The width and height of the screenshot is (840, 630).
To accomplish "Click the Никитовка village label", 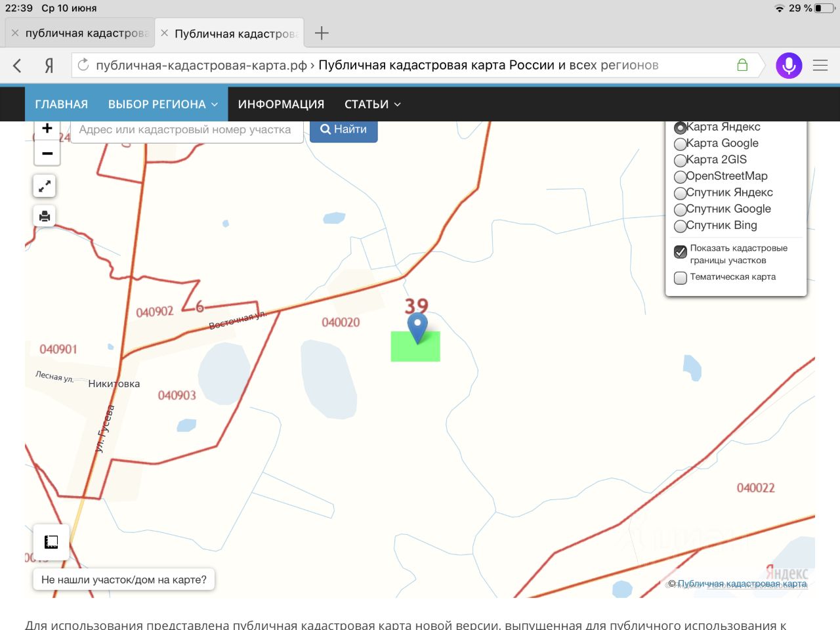I will tap(114, 384).
